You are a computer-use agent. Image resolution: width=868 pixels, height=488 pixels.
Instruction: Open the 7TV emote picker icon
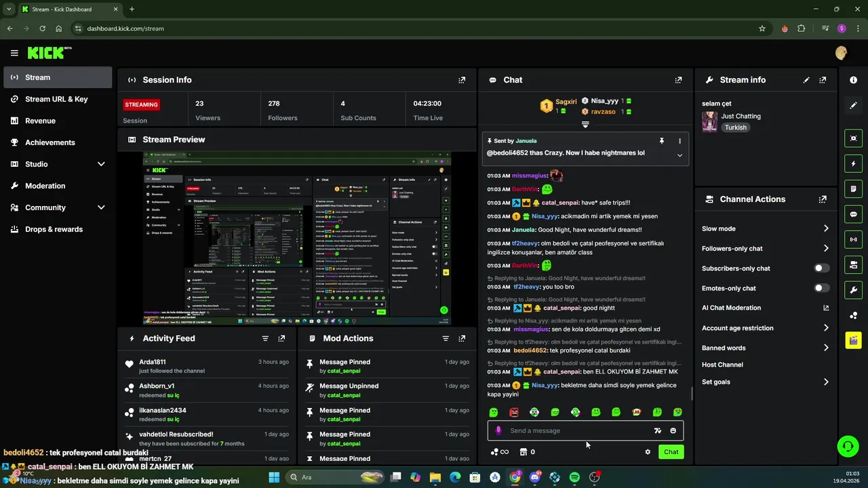pos(657,430)
